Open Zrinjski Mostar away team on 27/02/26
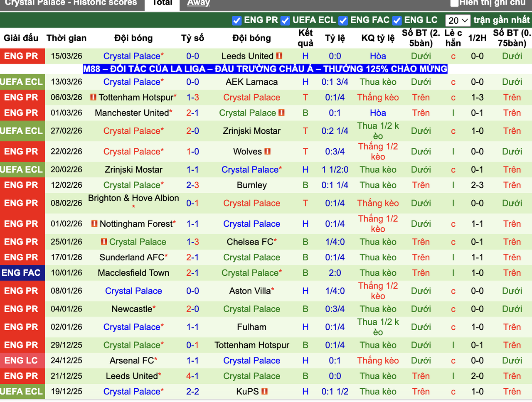This screenshot has height=402, width=532. [252, 131]
